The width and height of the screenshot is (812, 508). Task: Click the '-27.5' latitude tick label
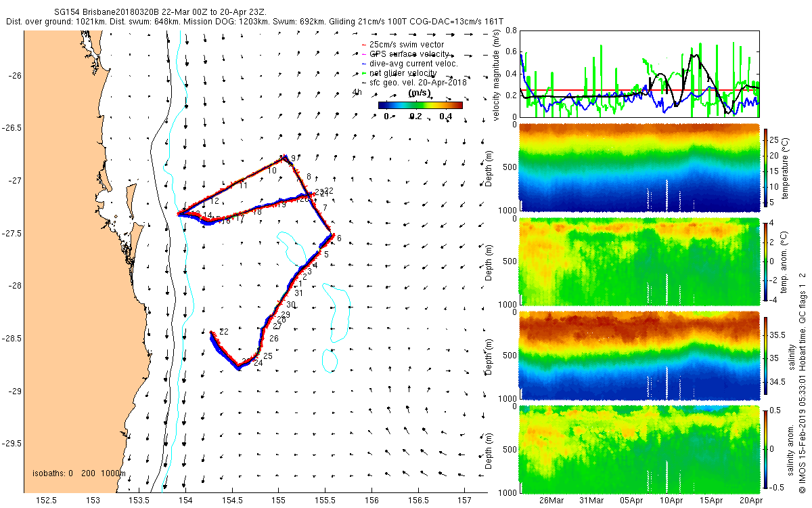12,233
